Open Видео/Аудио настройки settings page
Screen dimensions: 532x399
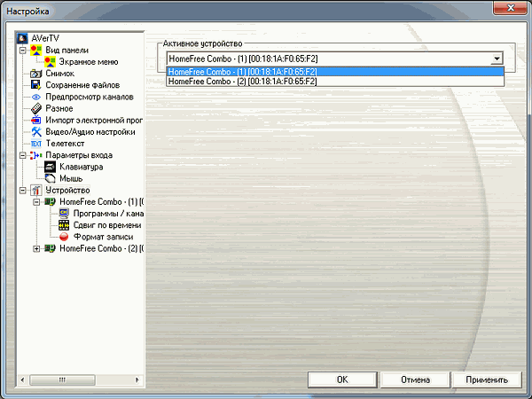click(90, 132)
